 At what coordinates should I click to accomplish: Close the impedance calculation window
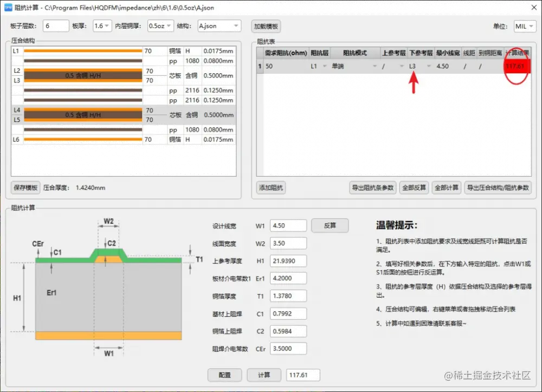pyautogui.click(x=534, y=7)
